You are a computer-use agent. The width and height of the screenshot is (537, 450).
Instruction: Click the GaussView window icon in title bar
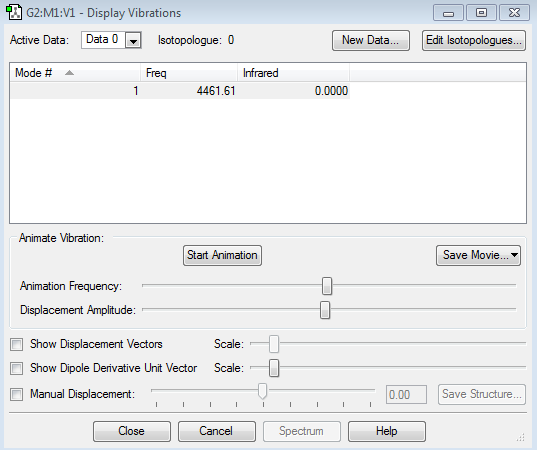point(14,12)
